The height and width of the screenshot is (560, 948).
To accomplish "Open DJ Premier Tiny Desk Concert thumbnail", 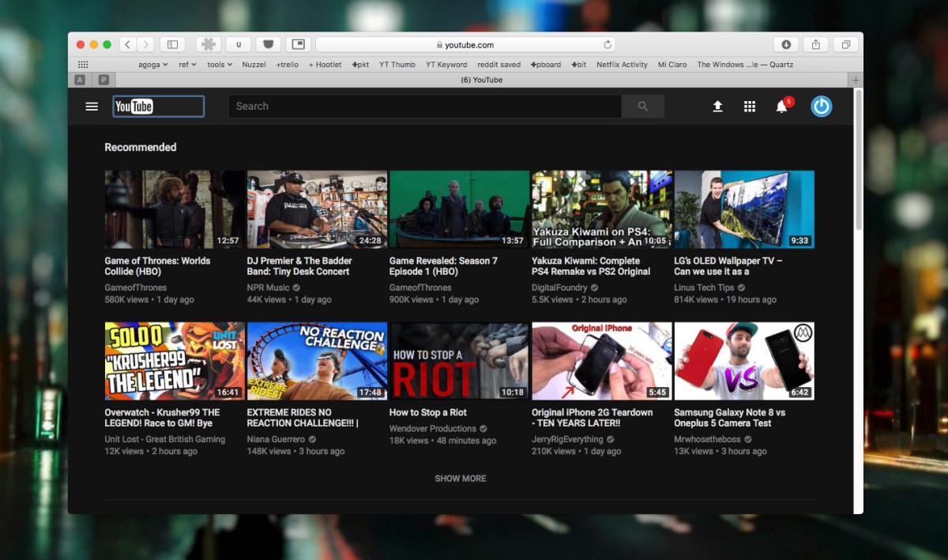I will pos(317,209).
